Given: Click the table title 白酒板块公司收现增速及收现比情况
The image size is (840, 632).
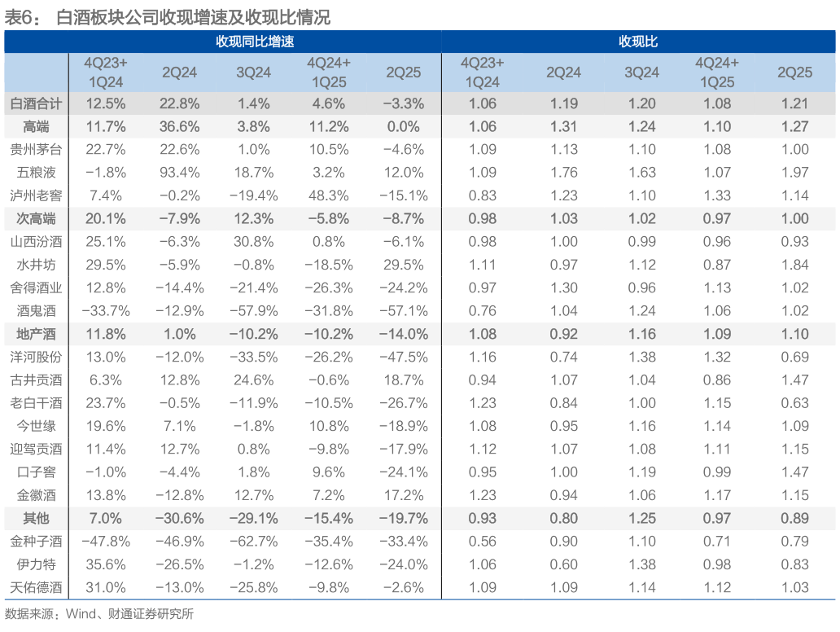Looking at the screenshot, I should [x=194, y=18].
